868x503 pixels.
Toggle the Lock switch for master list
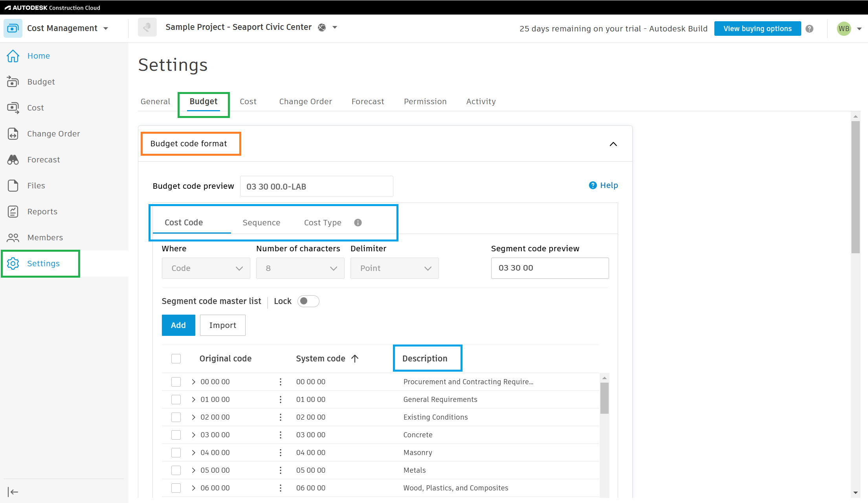[x=308, y=301]
